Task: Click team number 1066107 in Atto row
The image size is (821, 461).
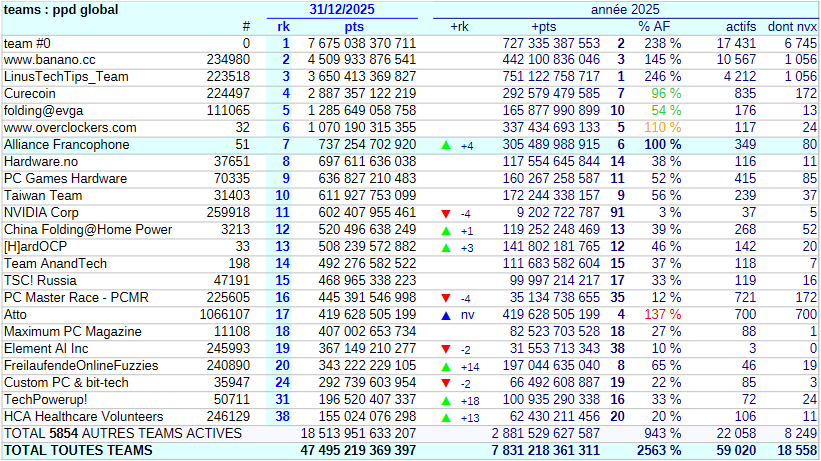Action: click(x=225, y=315)
